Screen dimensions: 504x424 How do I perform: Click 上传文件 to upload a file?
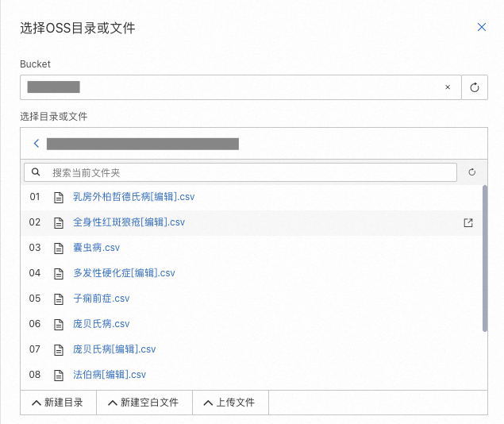[x=230, y=403]
